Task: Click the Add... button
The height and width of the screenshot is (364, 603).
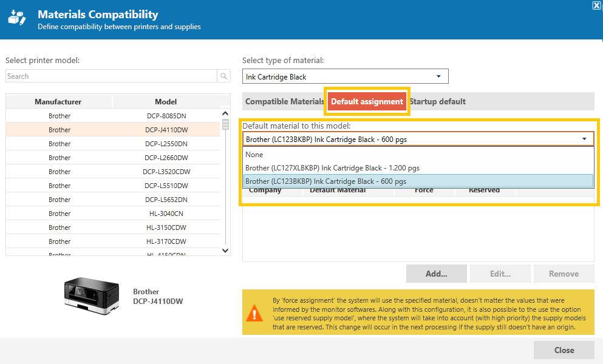Action: 437,274
